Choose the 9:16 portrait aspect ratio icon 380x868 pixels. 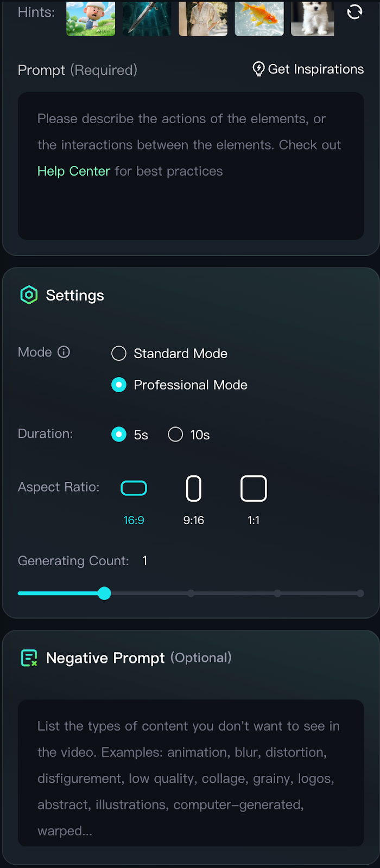click(194, 488)
